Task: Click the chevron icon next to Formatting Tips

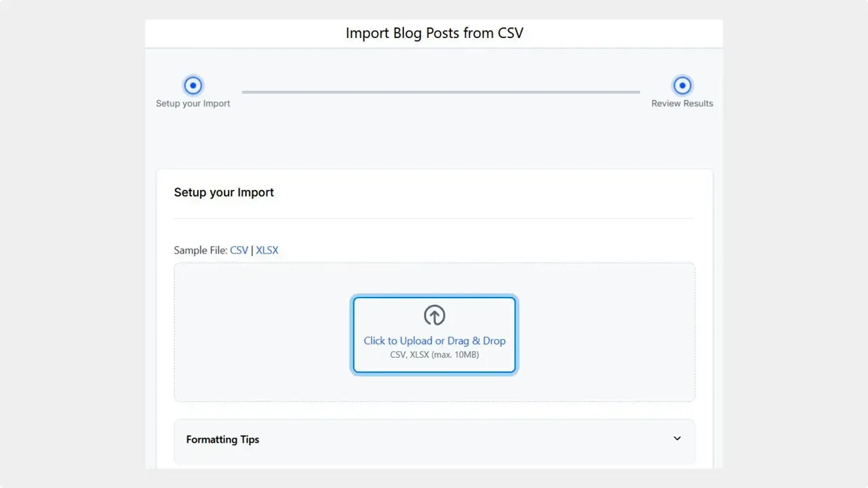Action: (x=676, y=439)
